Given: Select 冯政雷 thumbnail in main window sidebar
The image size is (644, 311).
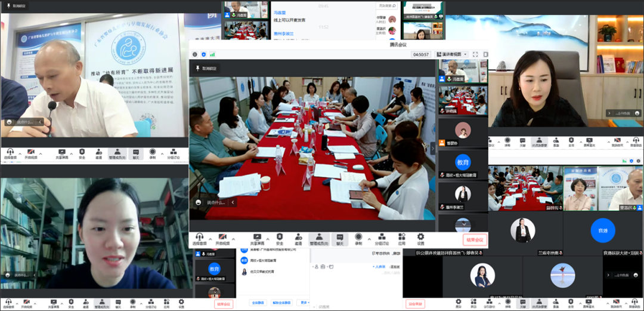Looking at the screenshot, I should coord(463,71).
